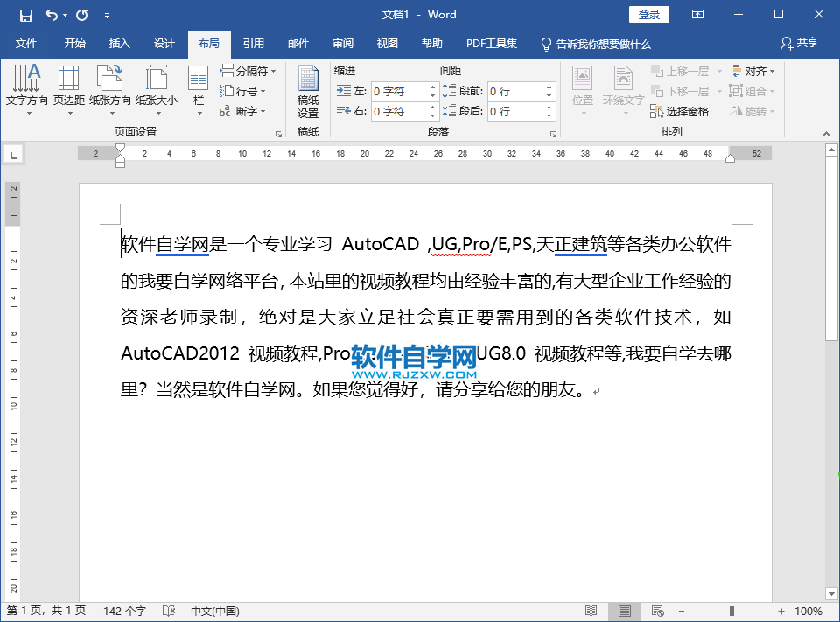Open the 文件 menu
Screen dimensions: 840x622
coord(25,44)
